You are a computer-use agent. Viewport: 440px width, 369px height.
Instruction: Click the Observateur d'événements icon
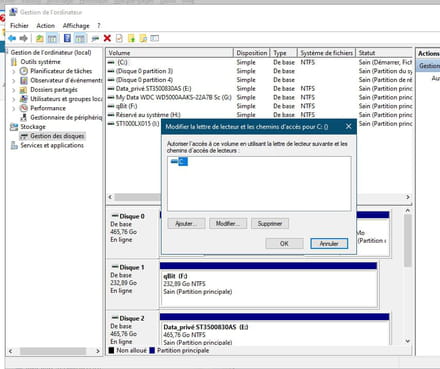click(x=23, y=80)
